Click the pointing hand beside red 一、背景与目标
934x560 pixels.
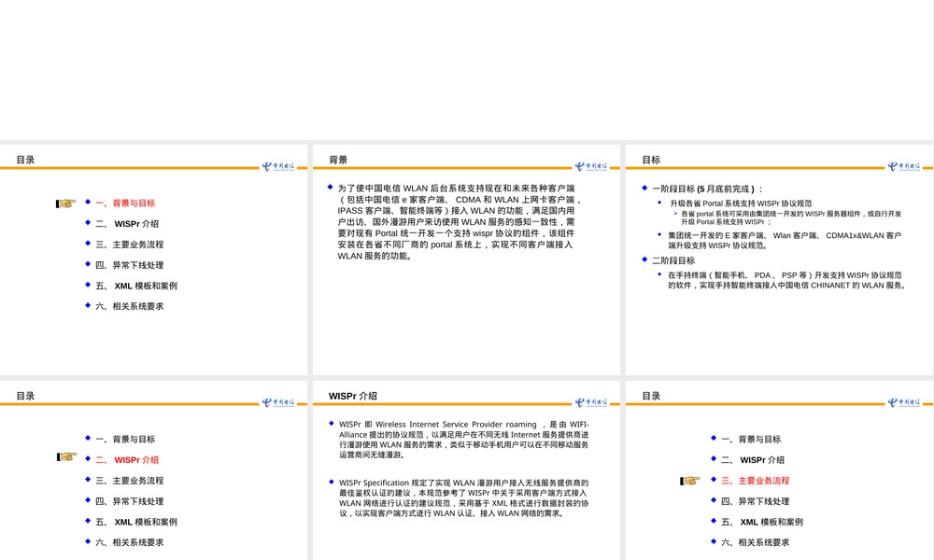[x=66, y=203]
